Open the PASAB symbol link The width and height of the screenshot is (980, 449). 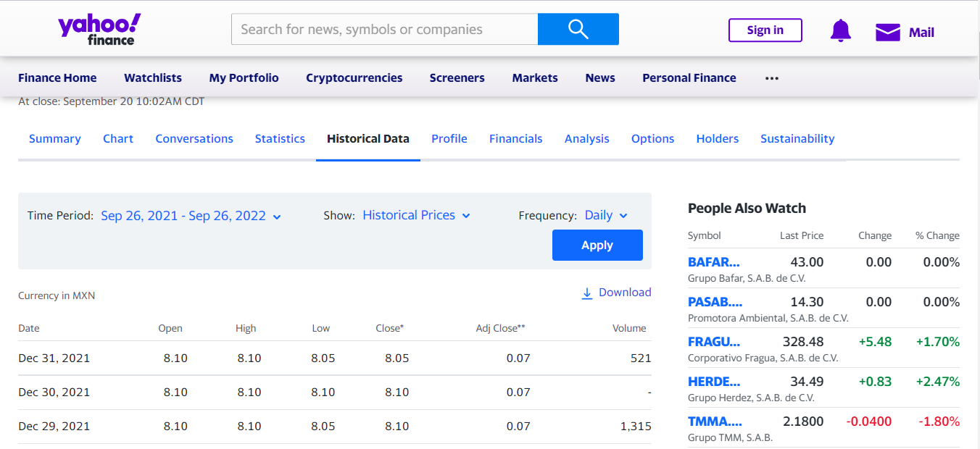pyautogui.click(x=715, y=302)
